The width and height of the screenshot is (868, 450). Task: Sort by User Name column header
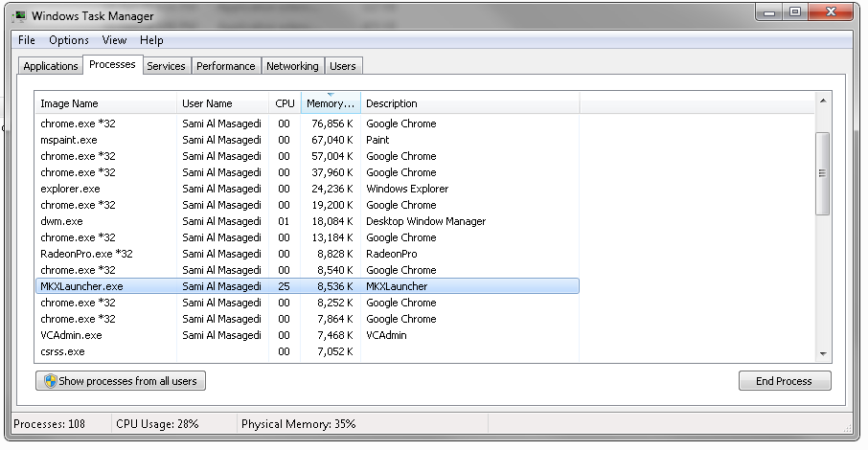tap(223, 103)
